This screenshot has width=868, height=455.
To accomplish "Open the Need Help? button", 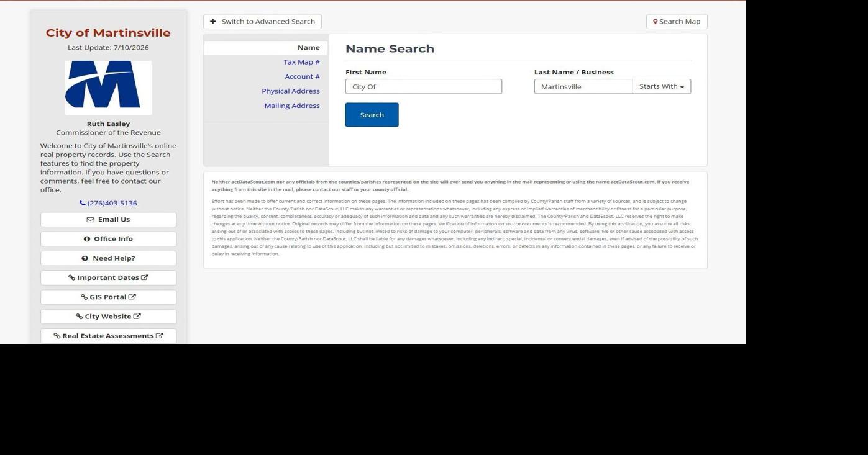I will coord(108,258).
